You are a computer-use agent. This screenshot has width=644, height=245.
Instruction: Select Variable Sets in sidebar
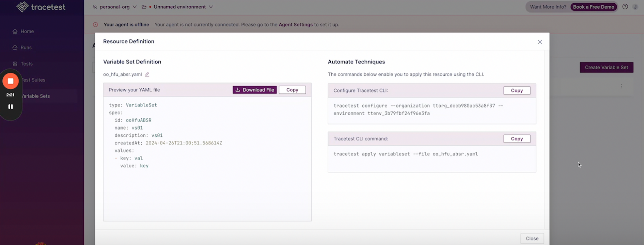pyautogui.click(x=35, y=96)
